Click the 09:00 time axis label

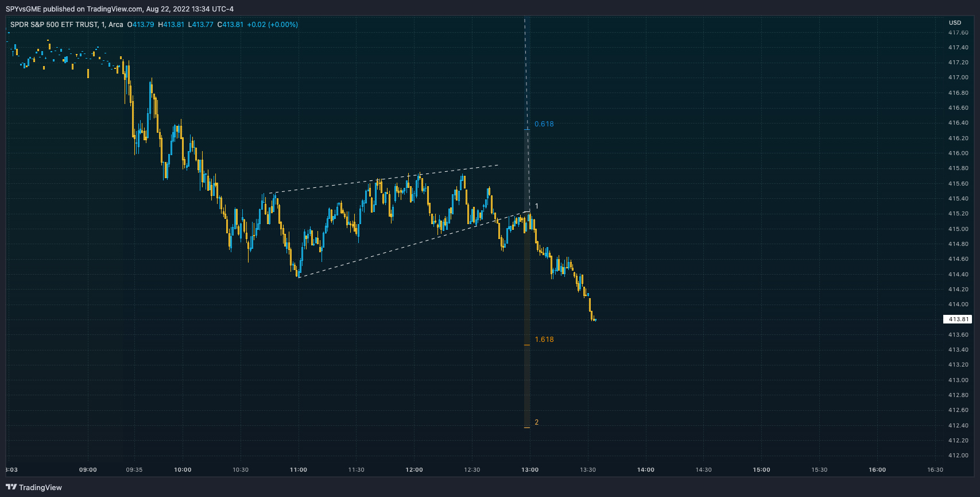point(88,470)
